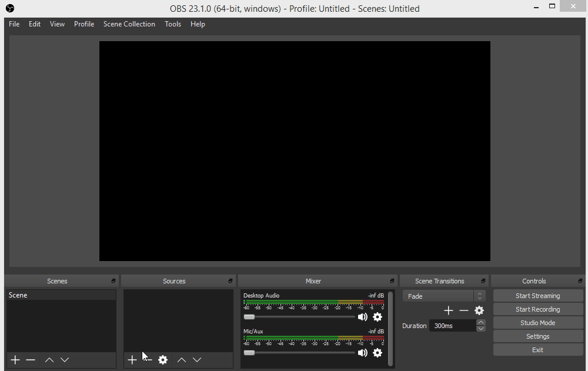Mute Mic/Aux speaker icon
The width and height of the screenshot is (588, 371).
(x=362, y=353)
